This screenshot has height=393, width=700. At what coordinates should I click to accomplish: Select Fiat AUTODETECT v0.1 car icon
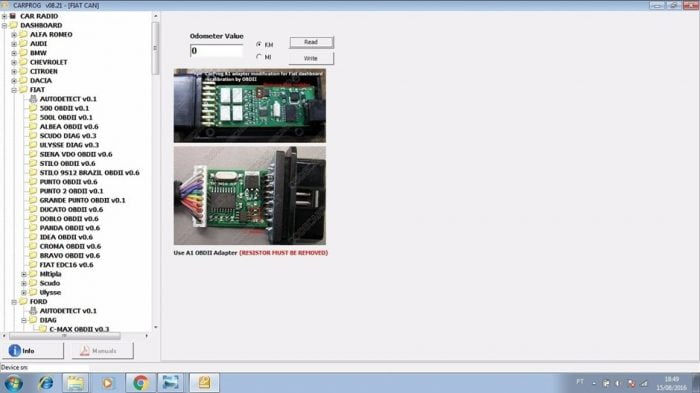click(33, 99)
